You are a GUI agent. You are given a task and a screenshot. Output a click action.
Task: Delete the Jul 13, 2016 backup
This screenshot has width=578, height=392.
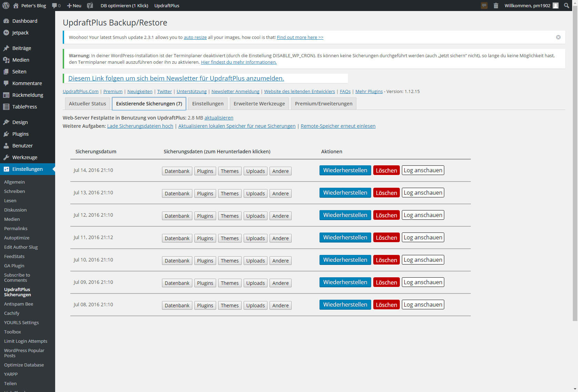pos(386,193)
